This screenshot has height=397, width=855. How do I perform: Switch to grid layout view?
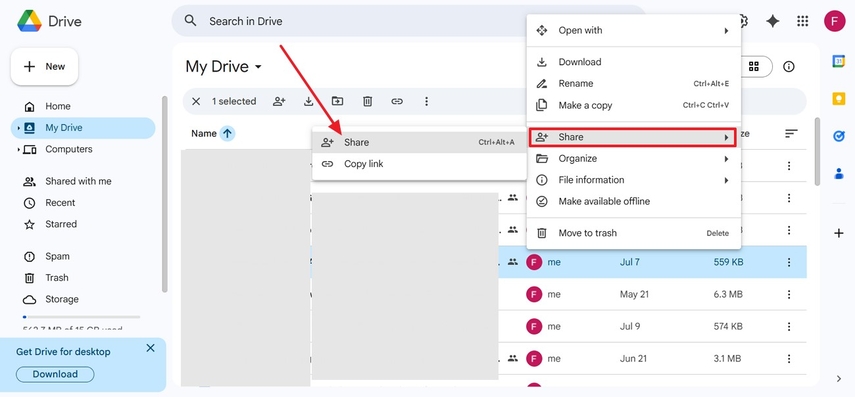click(755, 67)
